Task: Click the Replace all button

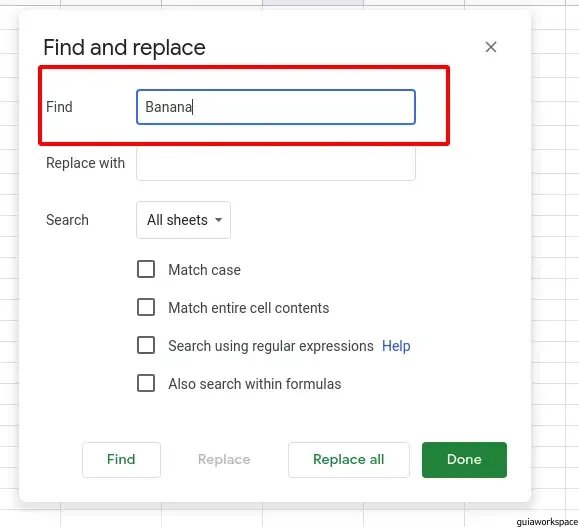Action: click(349, 460)
